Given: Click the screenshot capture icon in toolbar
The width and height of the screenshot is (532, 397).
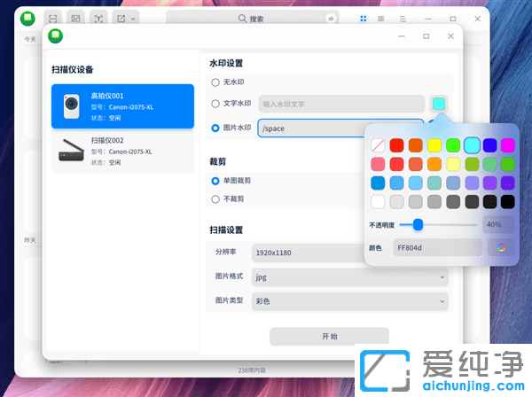Looking at the screenshot, I should (98, 18).
